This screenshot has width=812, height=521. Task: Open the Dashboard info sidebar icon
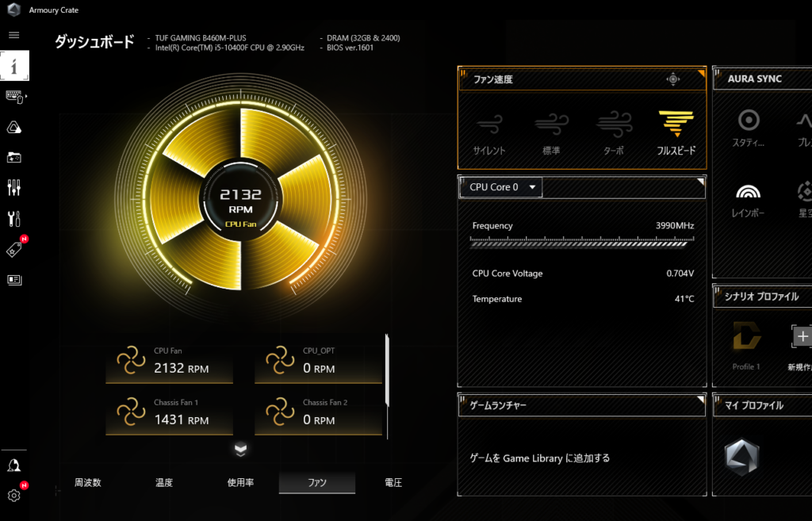14,66
